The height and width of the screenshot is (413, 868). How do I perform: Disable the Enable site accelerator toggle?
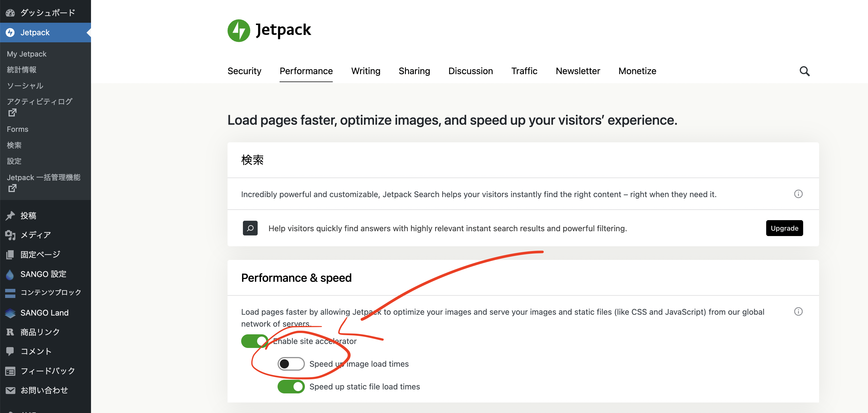click(x=255, y=341)
